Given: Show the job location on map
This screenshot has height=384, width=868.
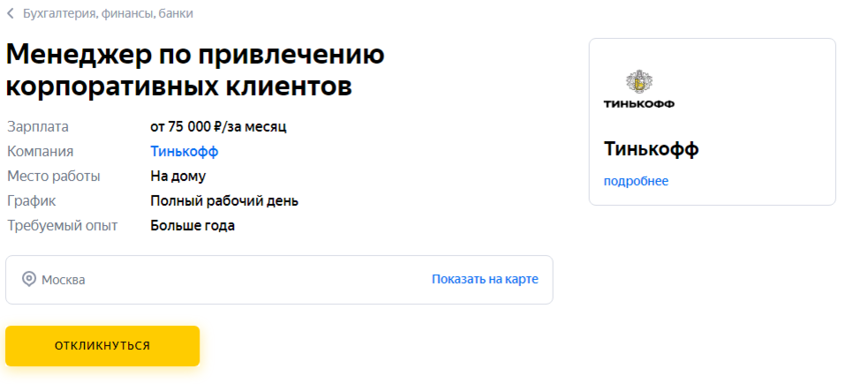Looking at the screenshot, I should click(485, 279).
